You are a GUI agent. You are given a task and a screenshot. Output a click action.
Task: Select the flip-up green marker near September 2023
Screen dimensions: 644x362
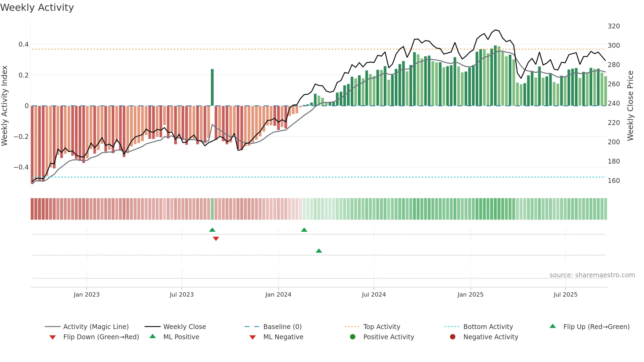pyautogui.click(x=212, y=230)
